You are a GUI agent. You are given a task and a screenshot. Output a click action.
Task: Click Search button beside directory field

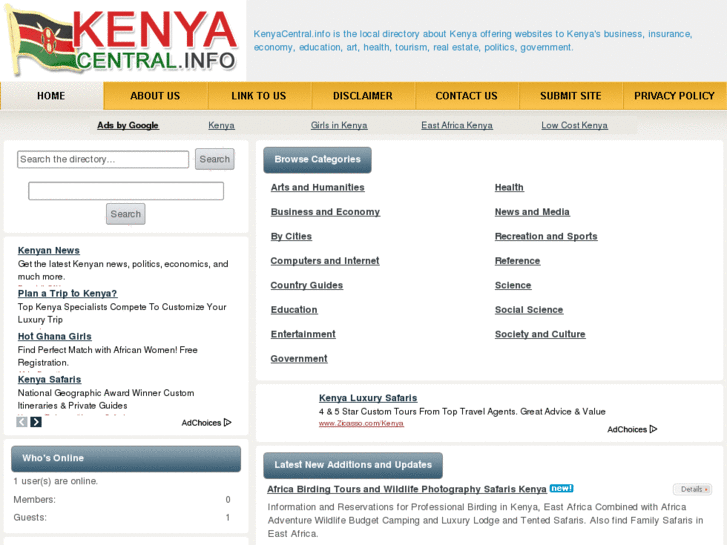(x=215, y=159)
